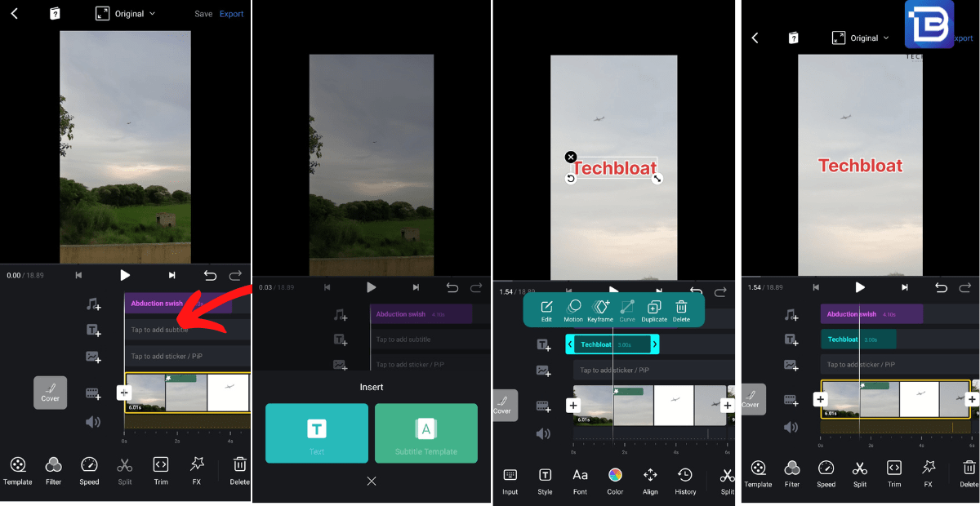Skip to start in the first screenshot
Viewport: 980px width, 506px height.
(x=78, y=276)
